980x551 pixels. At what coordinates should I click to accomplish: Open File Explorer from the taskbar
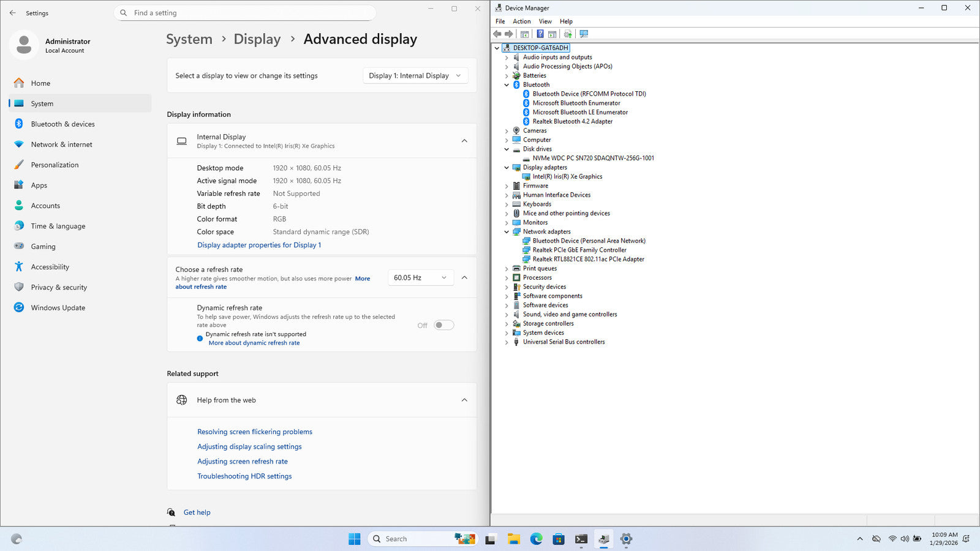coord(513,539)
